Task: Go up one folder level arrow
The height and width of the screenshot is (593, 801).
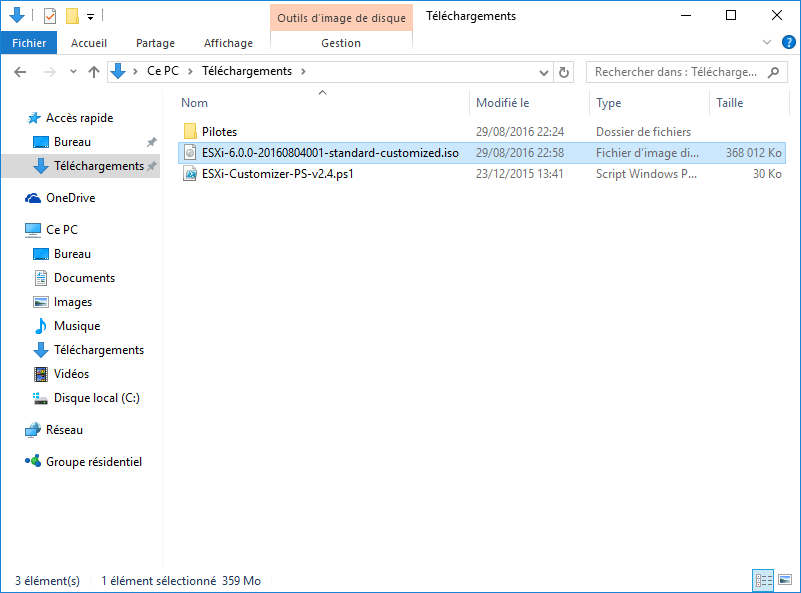Action: point(93,72)
